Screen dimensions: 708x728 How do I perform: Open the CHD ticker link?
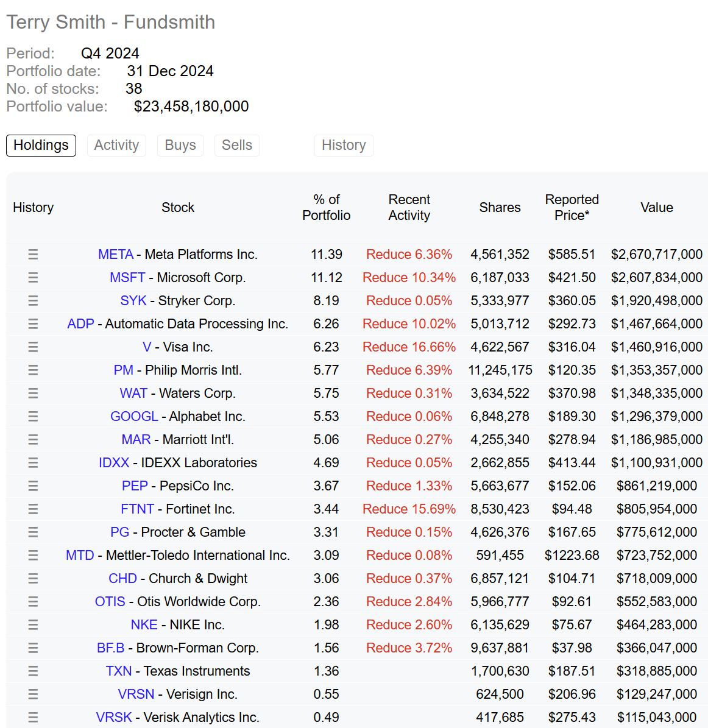coord(122,579)
